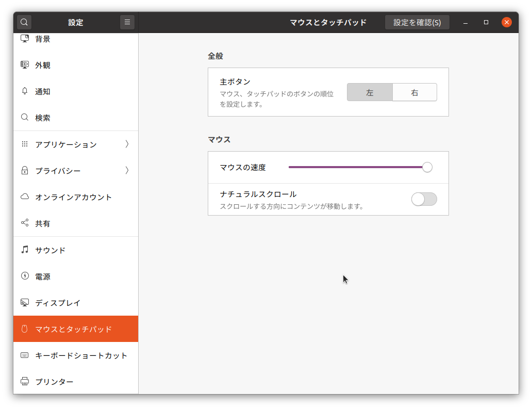
Task: Open the プライバシー section
Action: (x=76, y=170)
